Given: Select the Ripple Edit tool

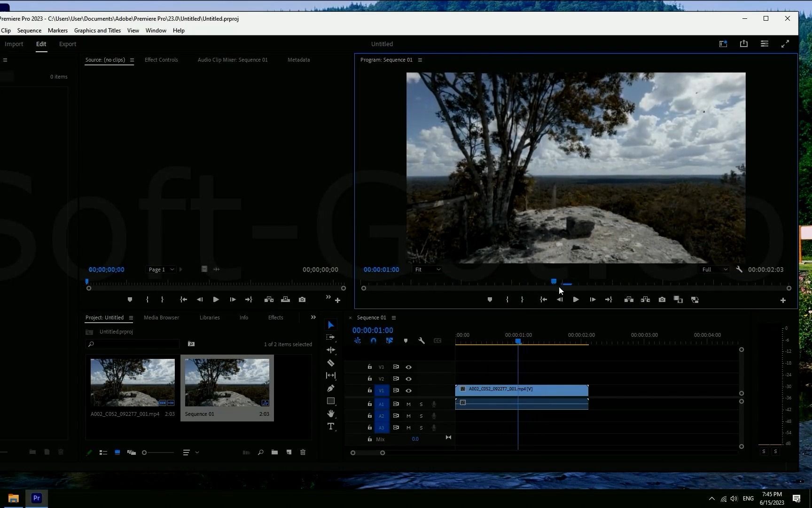Looking at the screenshot, I should click(x=331, y=350).
